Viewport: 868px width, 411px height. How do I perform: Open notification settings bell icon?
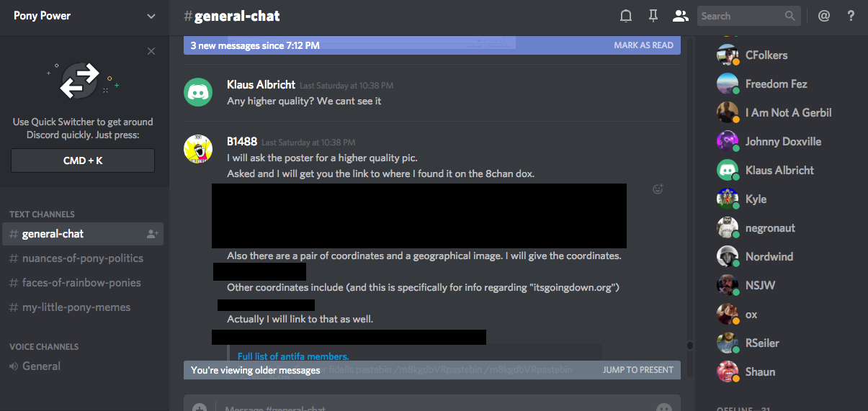(626, 16)
